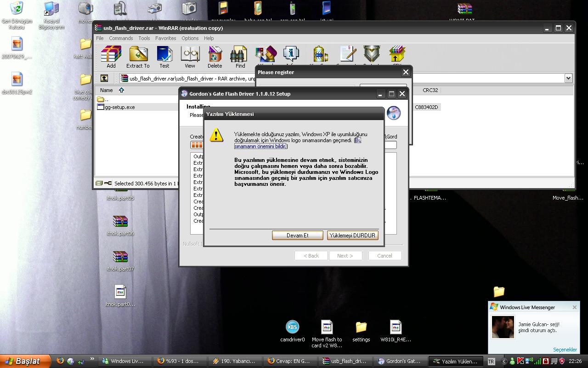
Task: Expand hidden system tray icons arrow
Action: [504, 362]
